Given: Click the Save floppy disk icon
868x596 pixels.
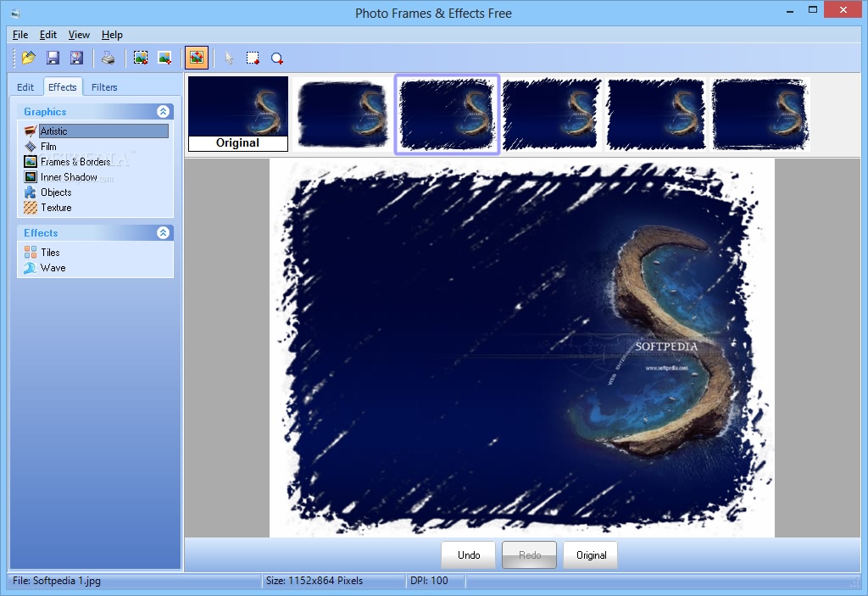Looking at the screenshot, I should (53, 58).
